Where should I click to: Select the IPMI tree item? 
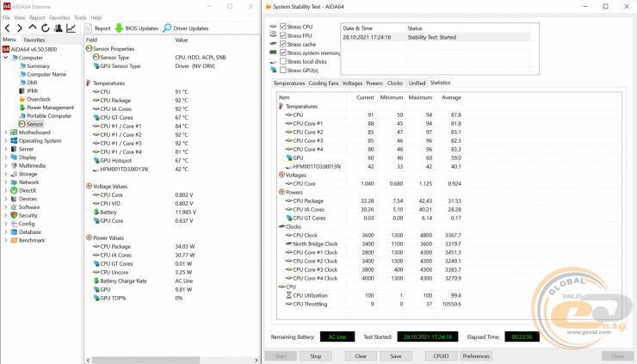point(32,91)
